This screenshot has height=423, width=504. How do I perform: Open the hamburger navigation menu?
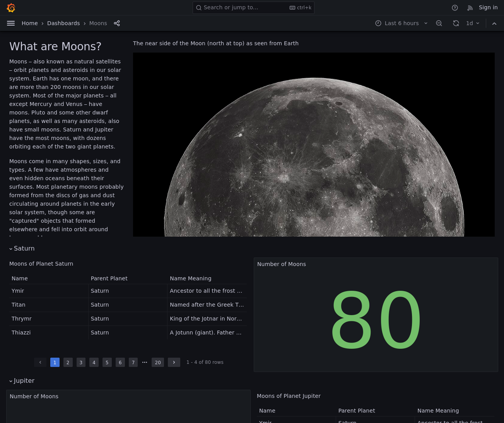(11, 23)
